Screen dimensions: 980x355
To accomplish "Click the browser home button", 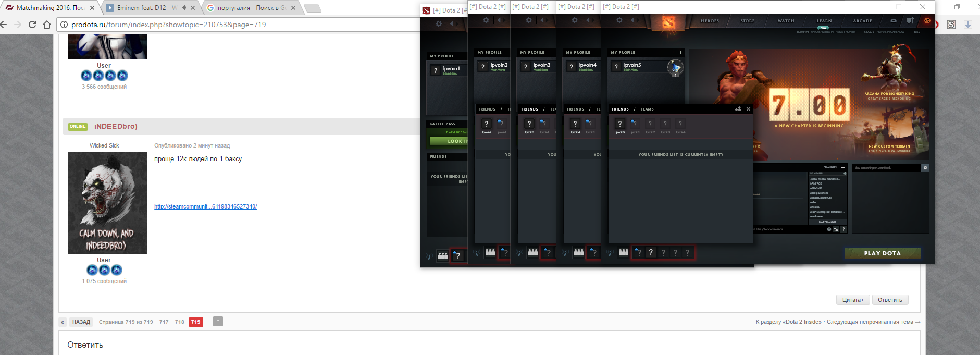I will 47,25.
